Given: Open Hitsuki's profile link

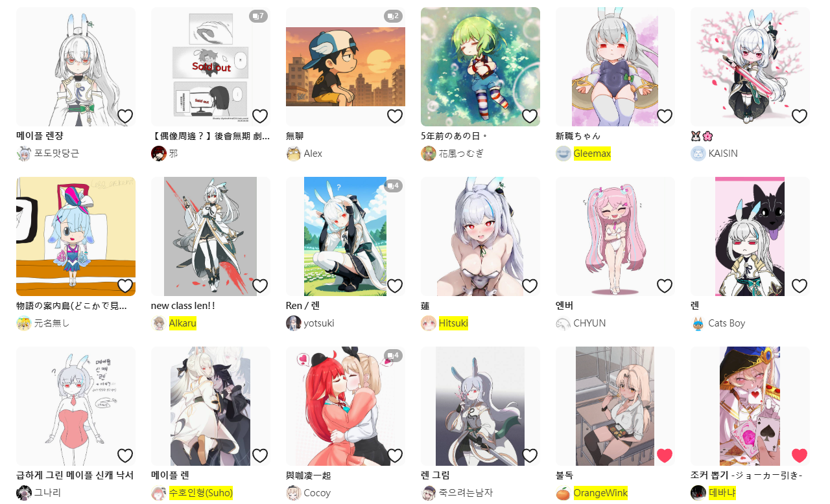Looking at the screenshot, I should (x=453, y=323).
